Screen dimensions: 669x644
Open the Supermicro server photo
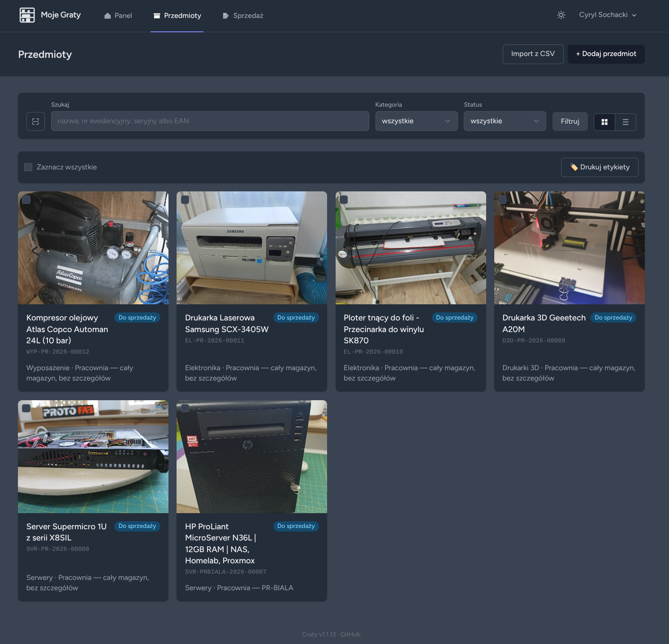93,457
